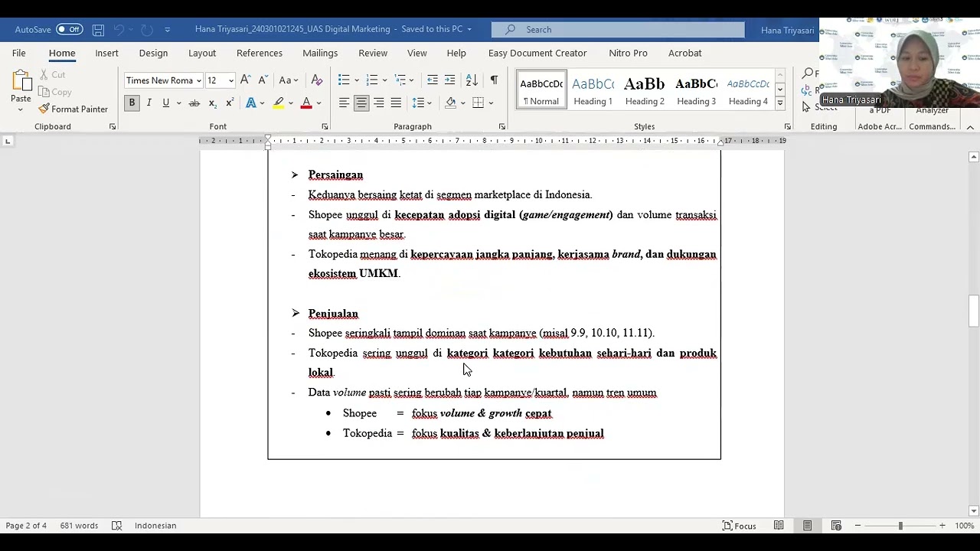
Task: Open font color dropdown arrow
Action: click(x=318, y=103)
